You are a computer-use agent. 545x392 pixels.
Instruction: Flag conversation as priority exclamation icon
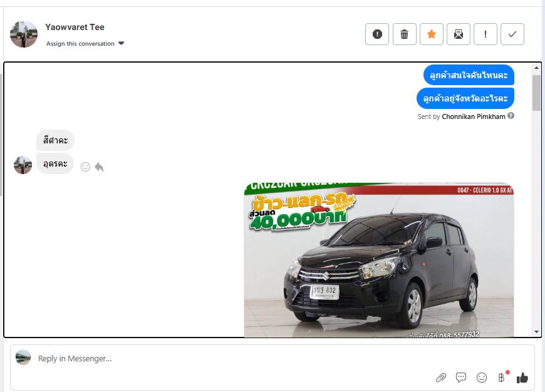(x=485, y=34)
